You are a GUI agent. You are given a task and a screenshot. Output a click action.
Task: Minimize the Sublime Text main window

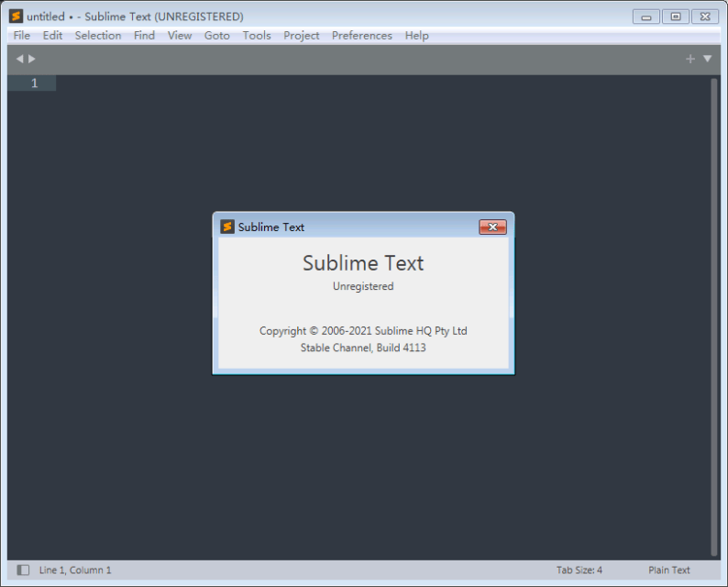click(645, 17)
